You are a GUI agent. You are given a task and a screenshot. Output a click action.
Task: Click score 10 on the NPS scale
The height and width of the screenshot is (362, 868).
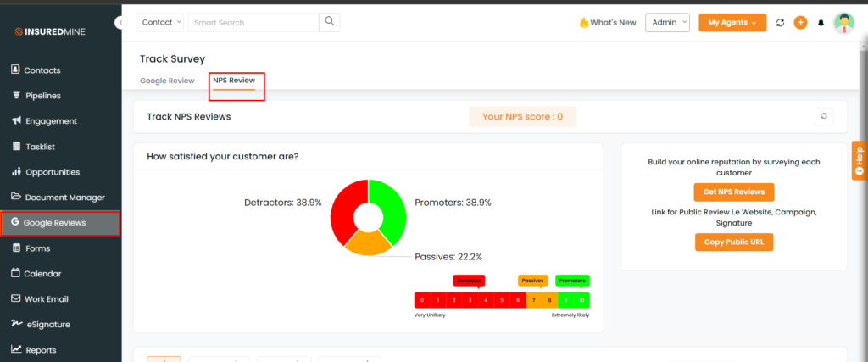click(x=581, y=300)
